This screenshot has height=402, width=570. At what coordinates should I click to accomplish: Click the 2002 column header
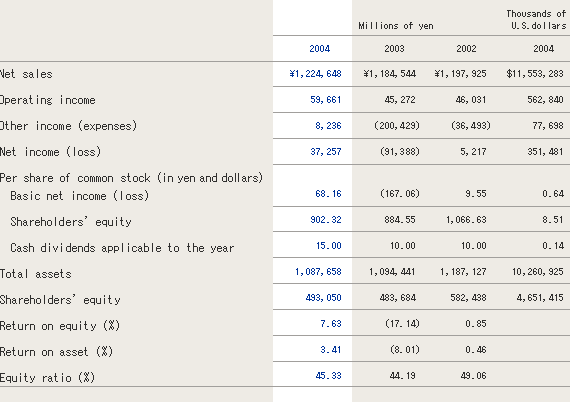[x=466, y=49]
